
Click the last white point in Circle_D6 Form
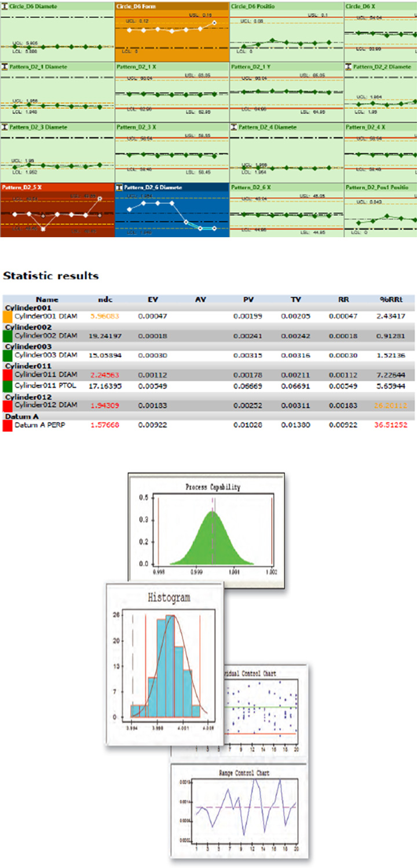point(214,23)
